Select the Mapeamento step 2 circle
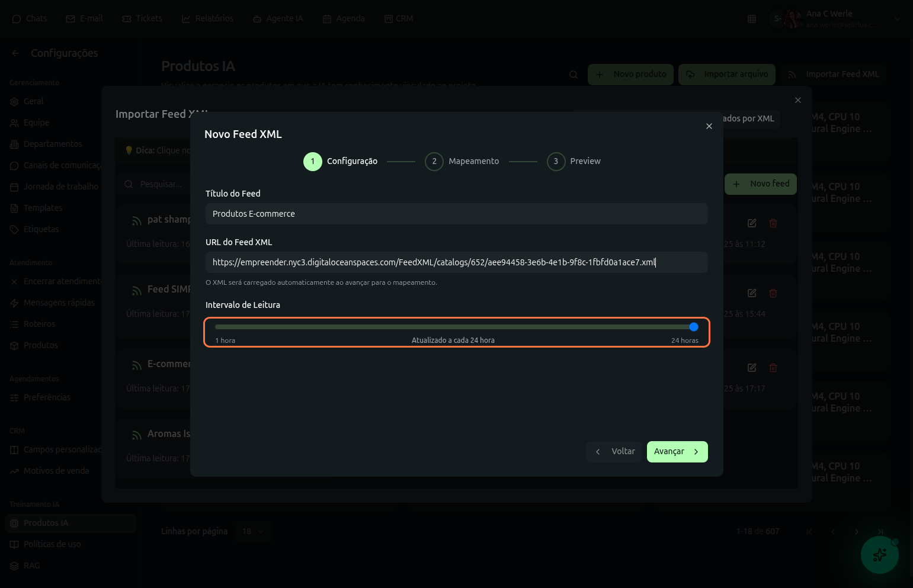The height and width of the screenshot is (588, 913). (434, 162)
